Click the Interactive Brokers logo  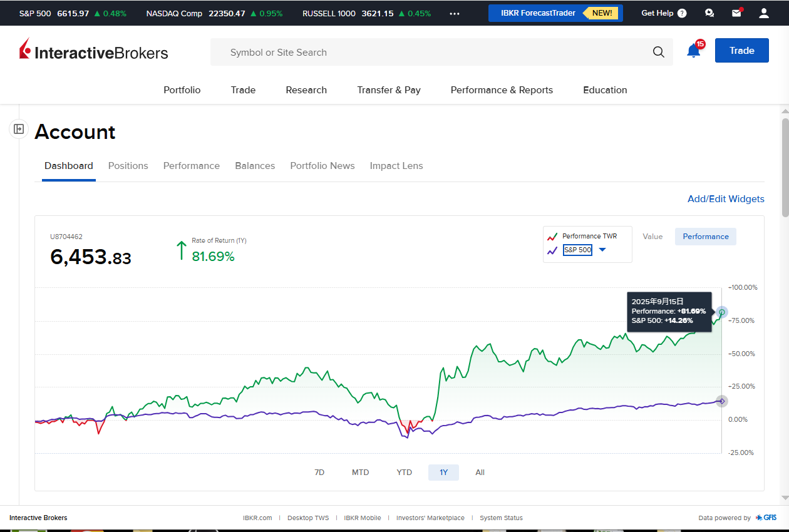pyautogui.click(x=94, y=51)
